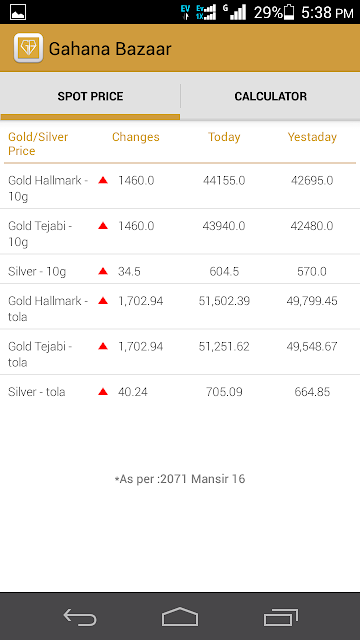Tap the Yestaday column header

312,137
